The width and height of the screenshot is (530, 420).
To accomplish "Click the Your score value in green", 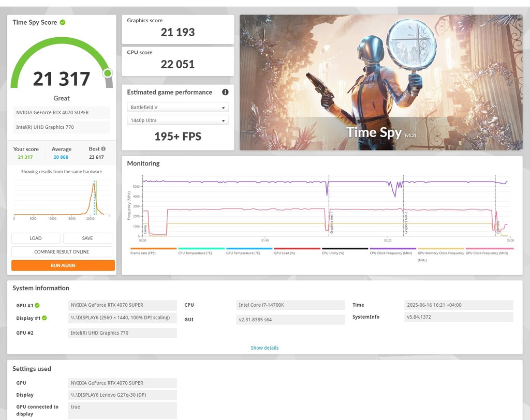I will [x=25, y=157].
